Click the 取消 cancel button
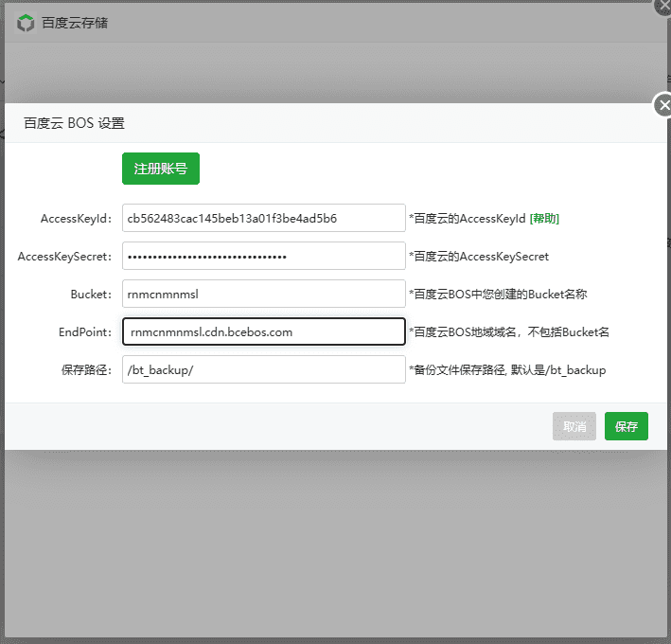 [574, 426]
